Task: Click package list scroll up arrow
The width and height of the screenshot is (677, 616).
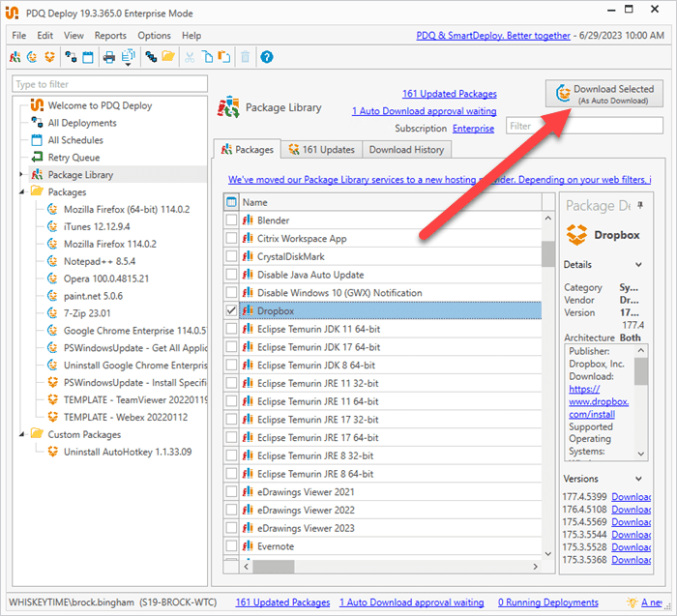Action: pos(548,219)
